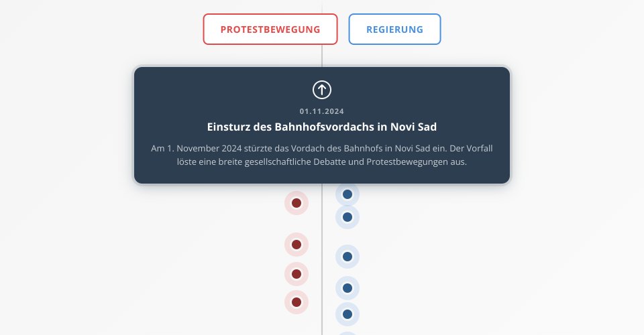Click the vertical timeline axis between the filter buttons

(x=322, y=29)
